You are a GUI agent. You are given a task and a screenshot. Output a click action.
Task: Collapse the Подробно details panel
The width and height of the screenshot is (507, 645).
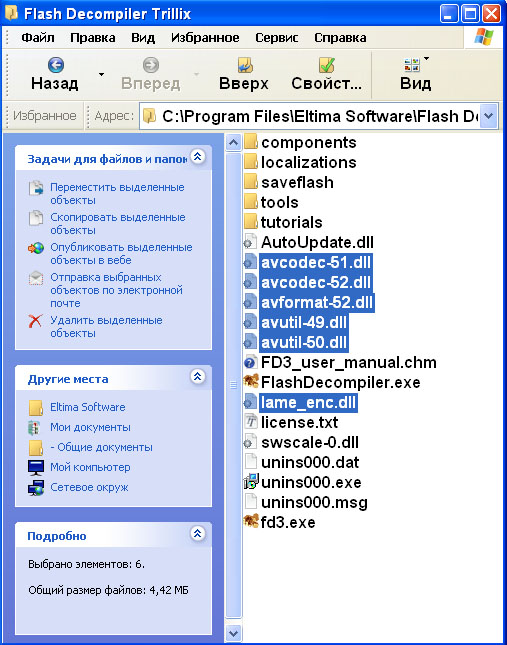(x=198, y=534)
